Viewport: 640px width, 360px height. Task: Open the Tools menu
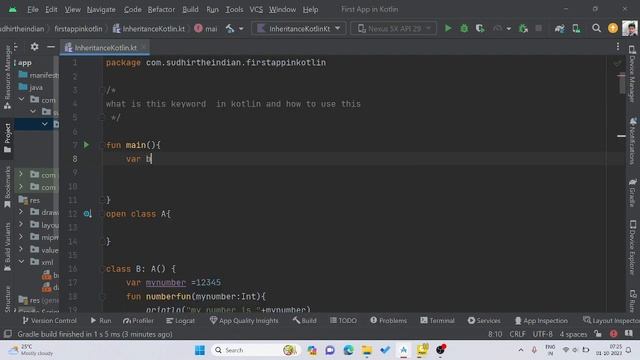click(x=234, y=9)
